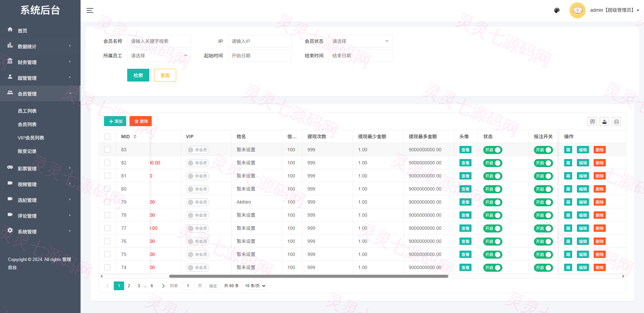The image size is (644, 313).
Task: Select all rows with header checkbox
Action: (x=107, y=137)
